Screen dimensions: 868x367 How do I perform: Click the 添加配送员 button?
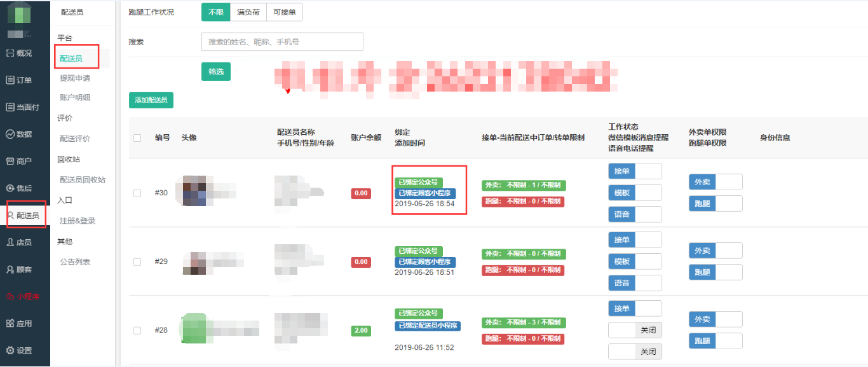(x=151, y=100)
